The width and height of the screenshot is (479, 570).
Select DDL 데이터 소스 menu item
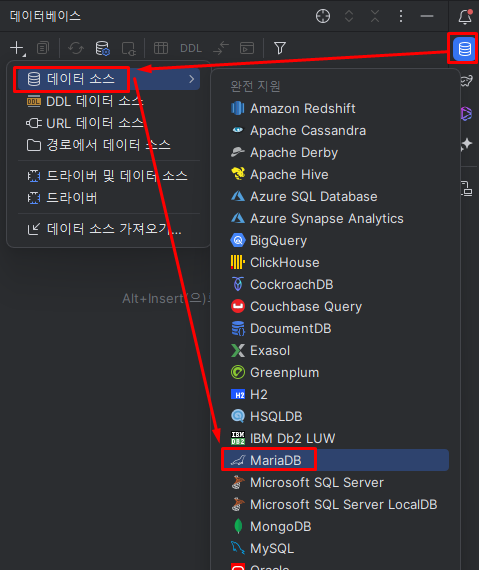[x=109, y=101]
